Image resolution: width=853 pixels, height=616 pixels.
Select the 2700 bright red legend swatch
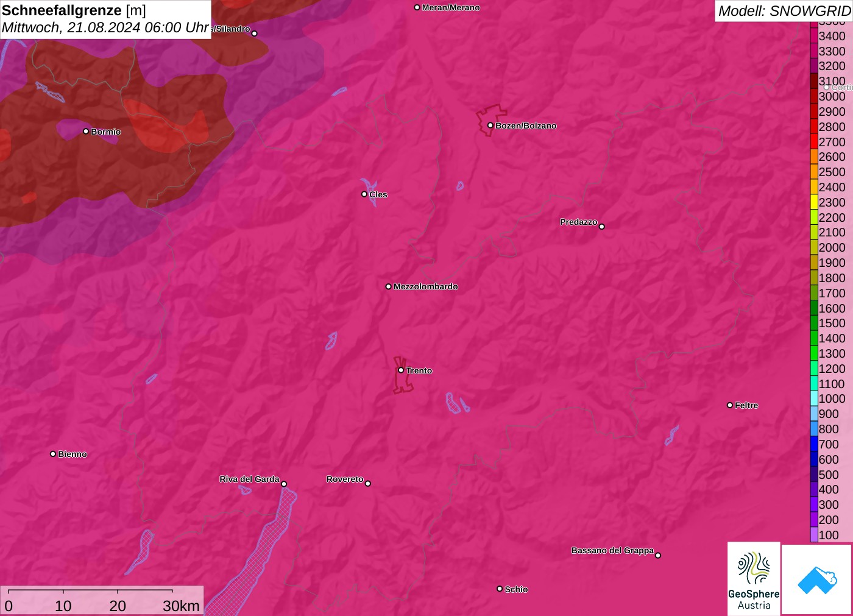(x=814, y=142)
